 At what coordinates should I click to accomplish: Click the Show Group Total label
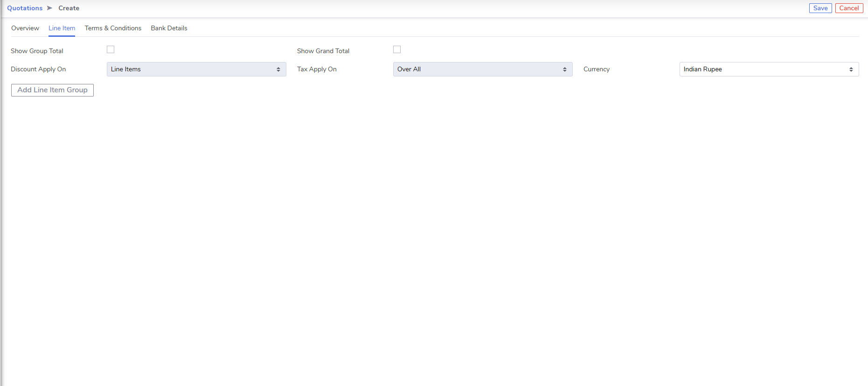coord(37,51)
